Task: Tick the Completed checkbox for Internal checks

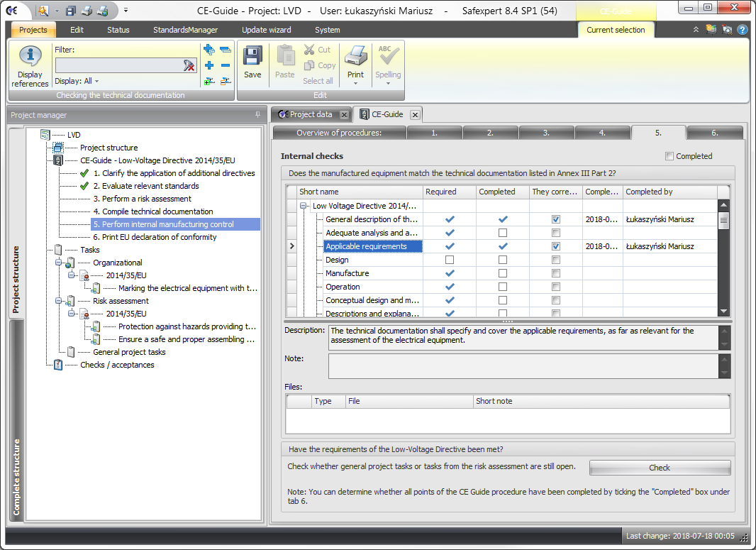Action: point(669,156)
